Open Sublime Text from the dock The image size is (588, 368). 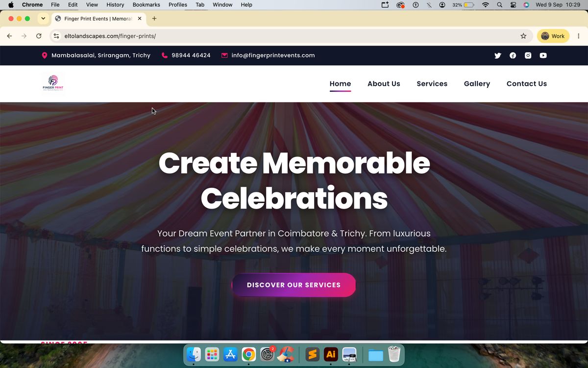point(313,354)
